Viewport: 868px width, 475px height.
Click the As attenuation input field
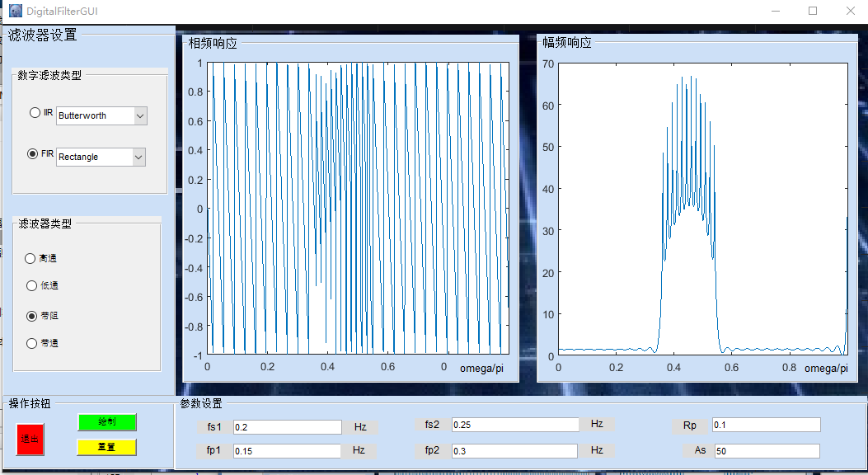point(765,450)
